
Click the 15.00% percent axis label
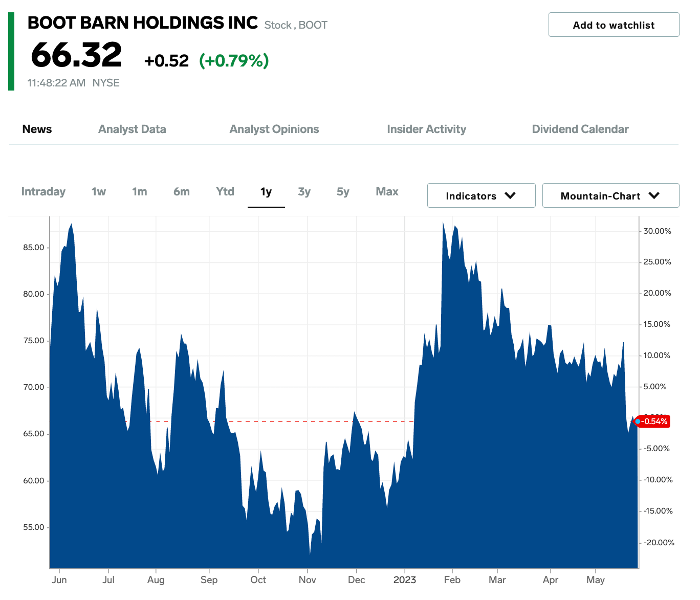pos(658,324)
